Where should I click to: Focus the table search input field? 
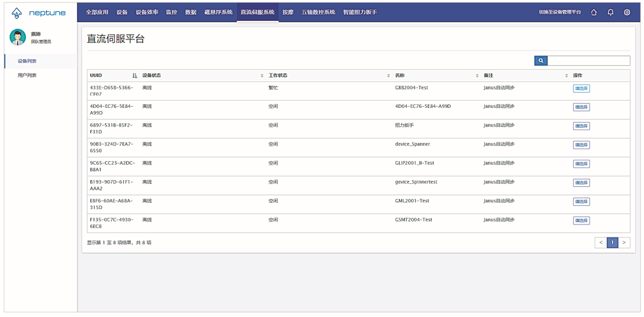point(588,60)
